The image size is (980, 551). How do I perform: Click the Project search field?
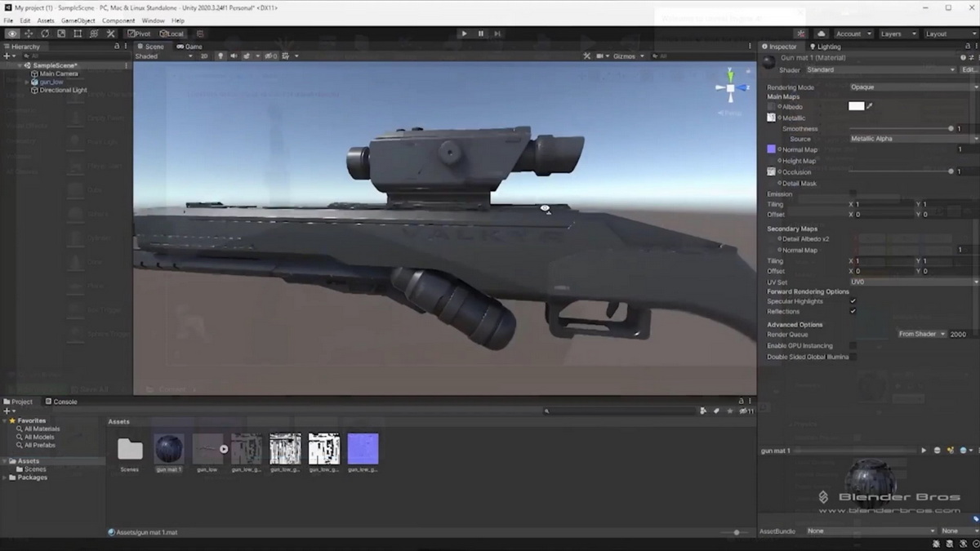point(619,411)
